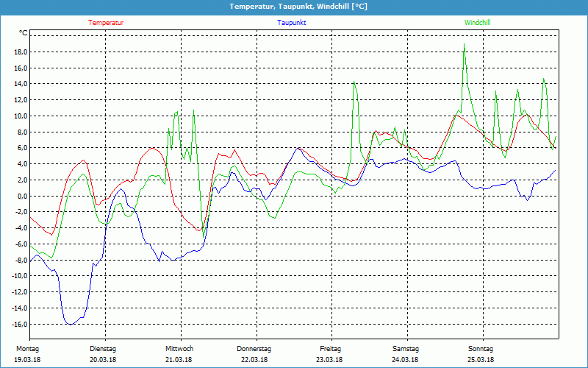The image size is (588, 368).
Task: Click the 6,0 y-axis value
Action: coord(22,148)
